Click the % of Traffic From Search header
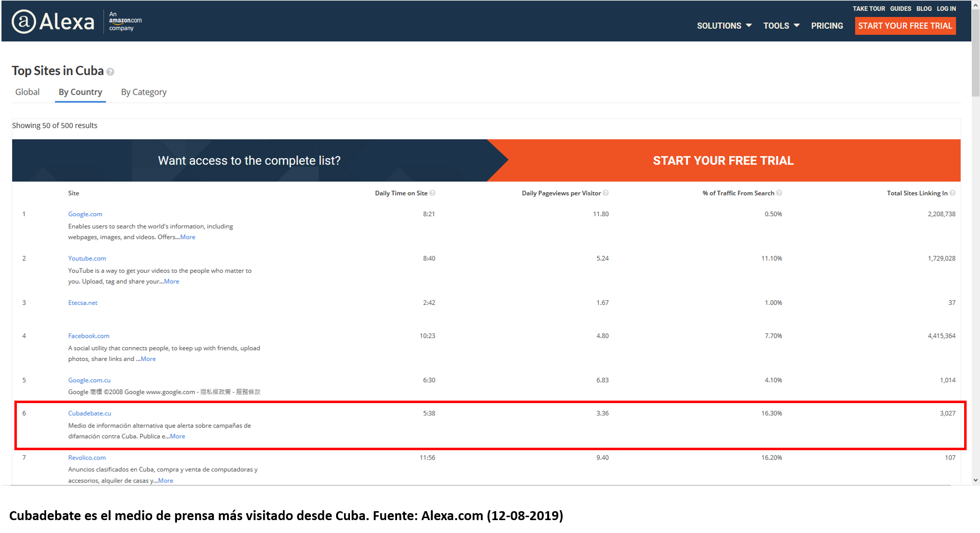This screenshot has width=980, height=533. point(738,193)
